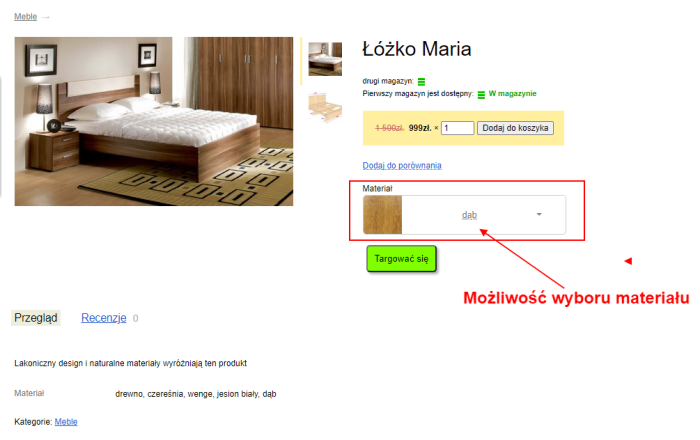Switch to the Recenzje tab

tap(104, 318)
